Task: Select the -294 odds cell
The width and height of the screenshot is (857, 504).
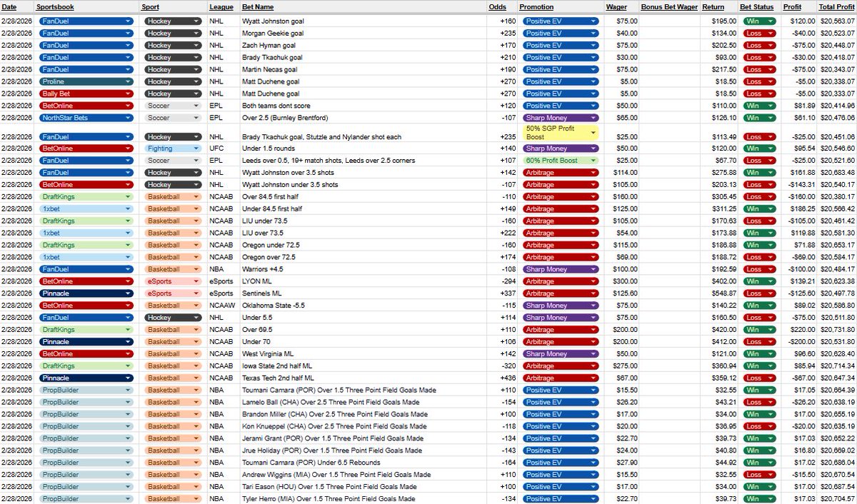Action: pos(502,281)
